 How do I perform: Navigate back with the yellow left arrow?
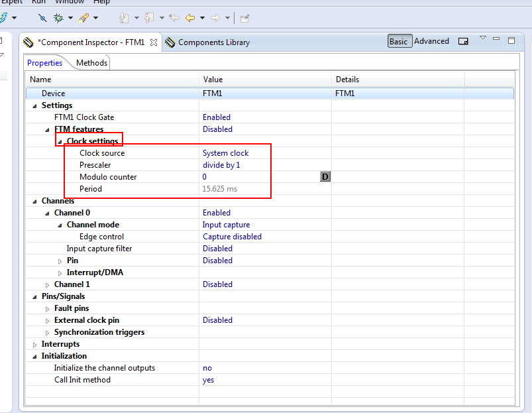point(190,18)
